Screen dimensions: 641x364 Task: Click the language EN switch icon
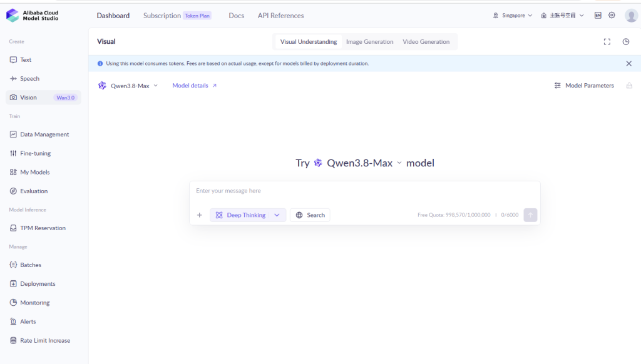click(598, 16)
